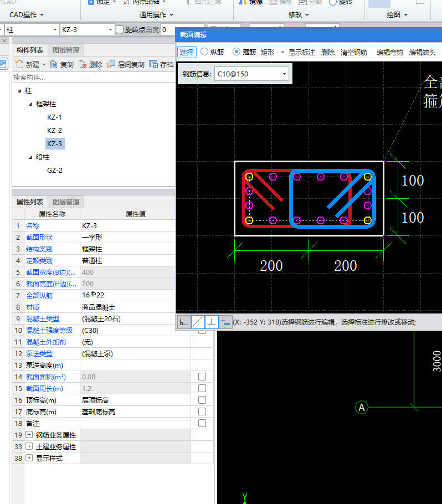
Task: Select the 箍筋 stirrup radio button
Action: (237, 52)
